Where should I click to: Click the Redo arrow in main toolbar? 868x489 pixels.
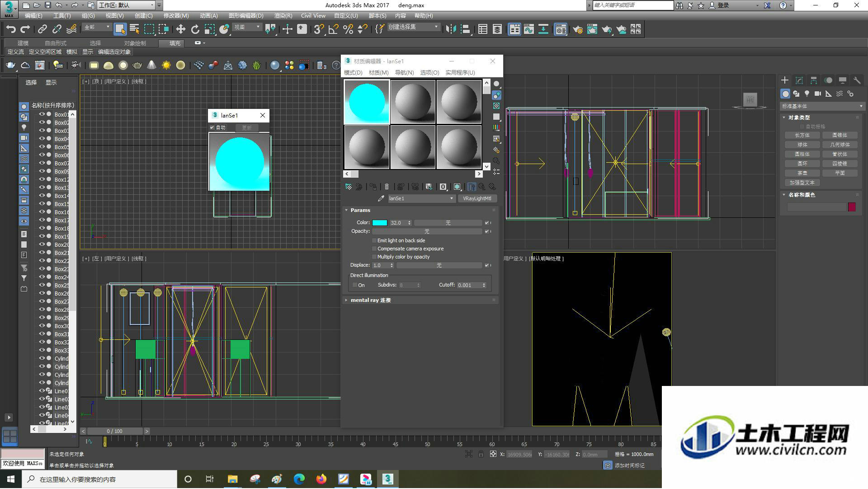click(x=25, y=29)
